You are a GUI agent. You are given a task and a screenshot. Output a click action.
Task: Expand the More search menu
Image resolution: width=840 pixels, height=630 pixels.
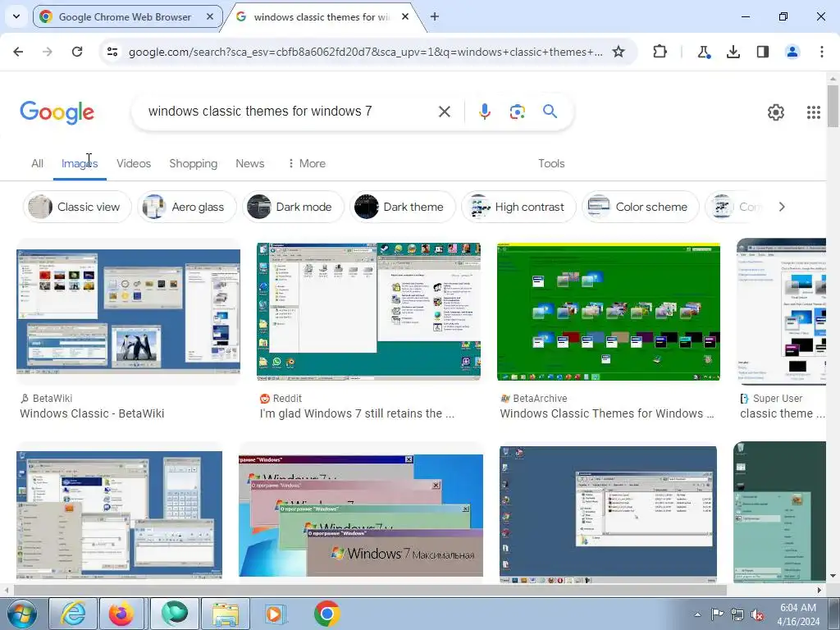tap(306, 163)
